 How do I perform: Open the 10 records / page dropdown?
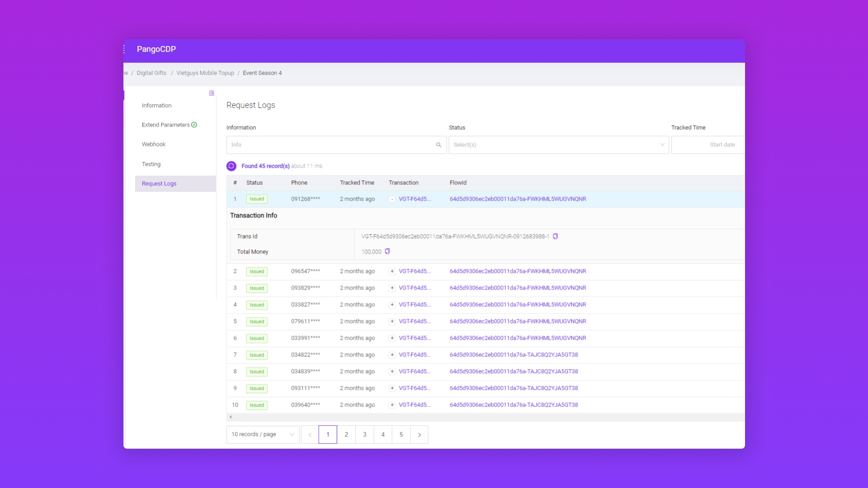[x=263, y=435]
